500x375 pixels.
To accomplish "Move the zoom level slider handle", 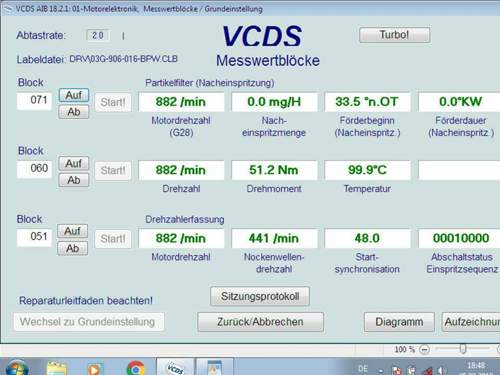I will [463, 349].
